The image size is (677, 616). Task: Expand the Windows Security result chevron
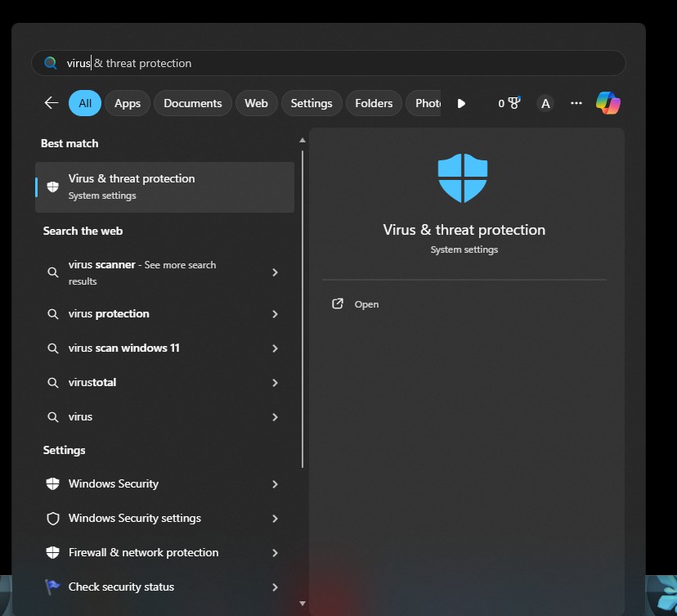point(275,484)
